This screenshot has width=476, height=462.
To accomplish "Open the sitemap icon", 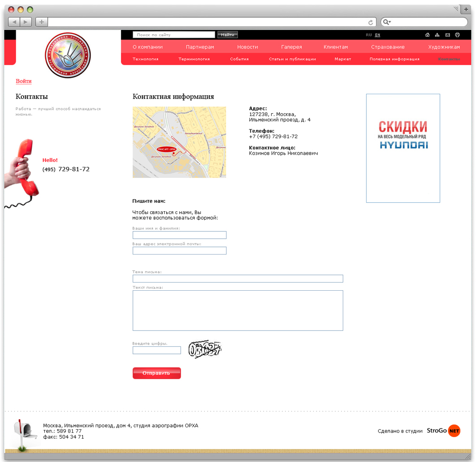I will click(437, 35).
